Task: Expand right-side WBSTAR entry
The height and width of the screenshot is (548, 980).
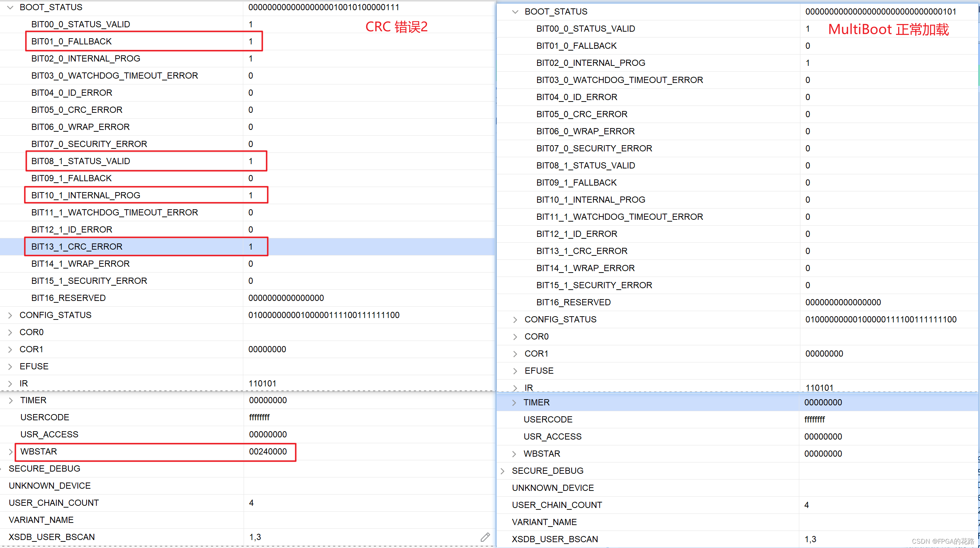Action: (x=514, y=454)
